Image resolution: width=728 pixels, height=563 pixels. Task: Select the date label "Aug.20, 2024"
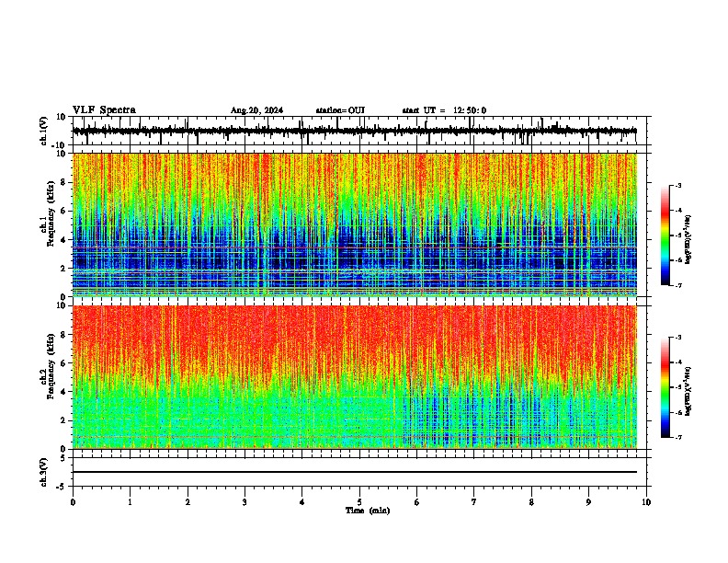[x=256, y=110]
